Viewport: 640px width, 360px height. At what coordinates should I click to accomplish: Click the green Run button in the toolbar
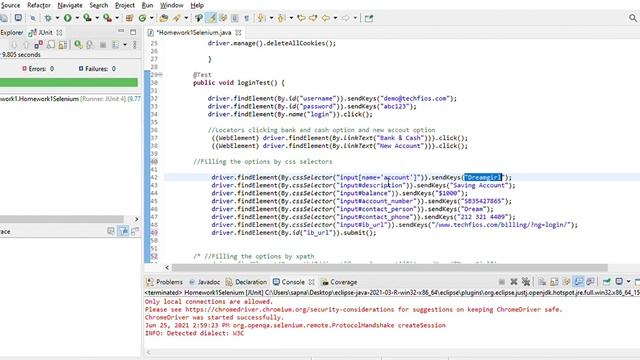(68, 18)
